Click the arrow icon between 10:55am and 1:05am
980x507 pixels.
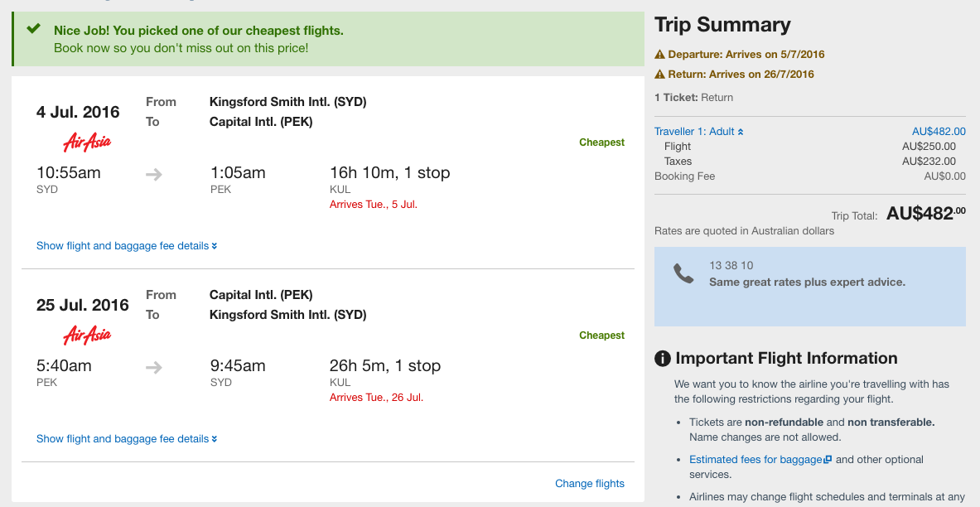pyautogui.click(x=154, y=175)
